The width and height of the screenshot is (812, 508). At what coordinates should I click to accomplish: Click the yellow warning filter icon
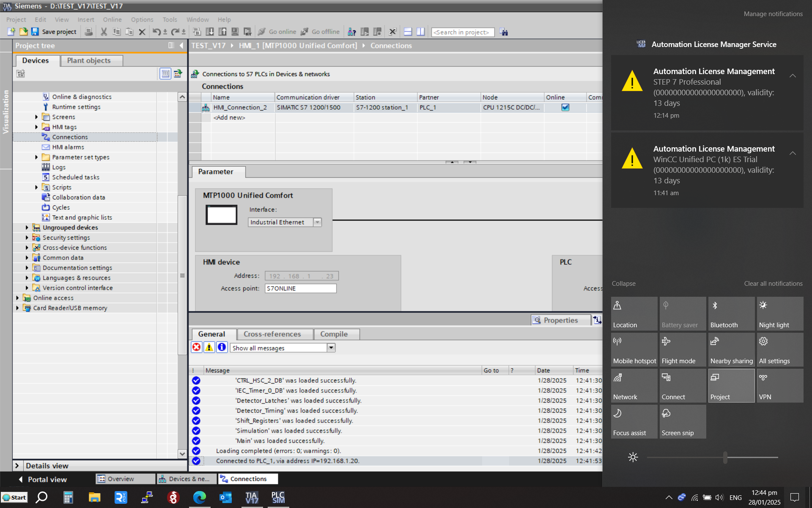[x=209, y=348]
